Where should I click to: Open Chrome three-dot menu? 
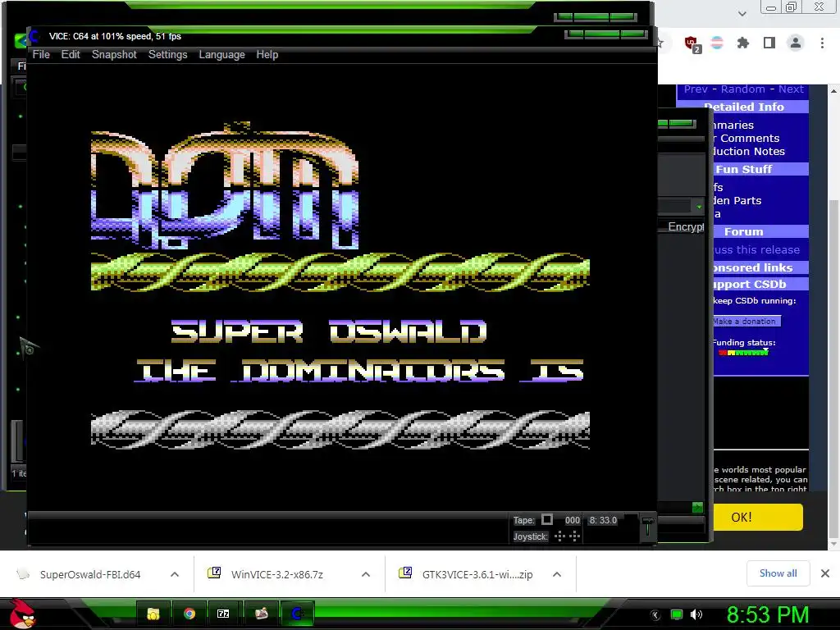pos(822,43)
